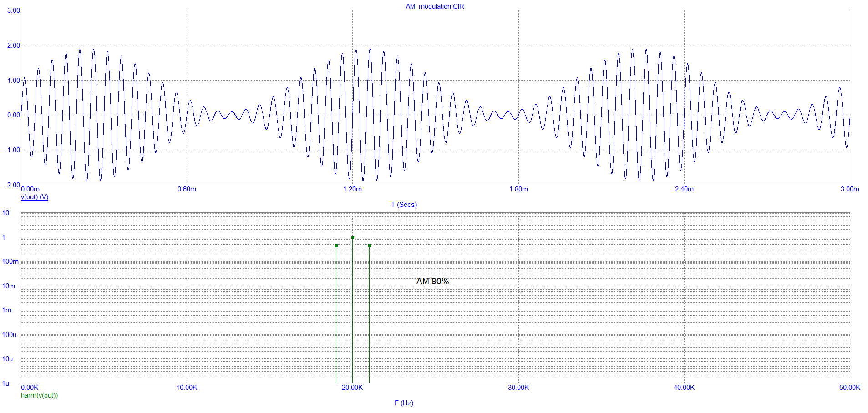Click the 40.00K frequency tick label
This screenshot has width=868, height=413.
tap(684, 388)
